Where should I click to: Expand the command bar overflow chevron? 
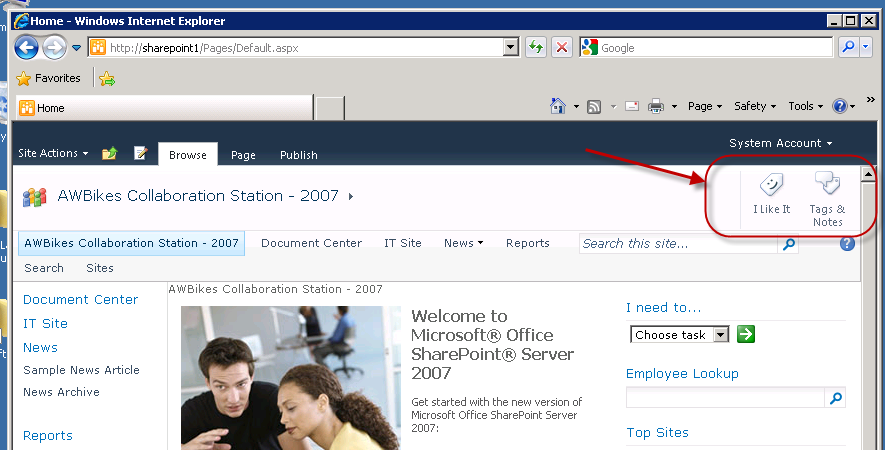click(870, 100)
